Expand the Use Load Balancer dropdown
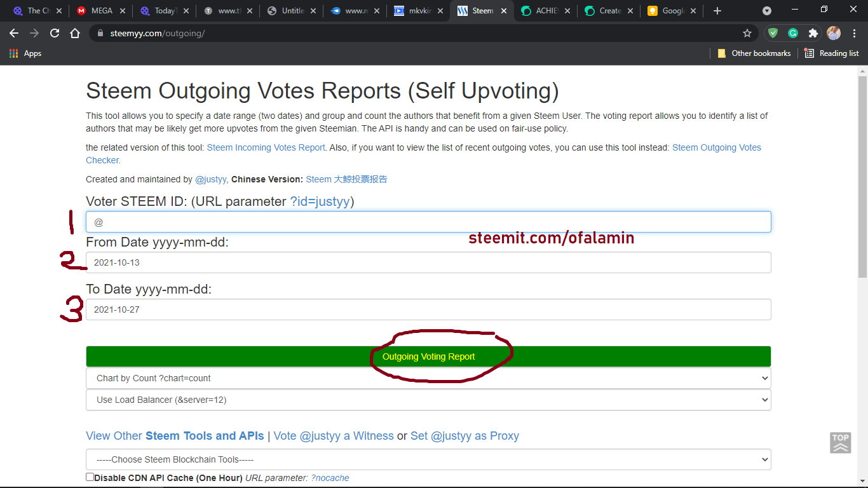868x488 pixels. [428, 400]
